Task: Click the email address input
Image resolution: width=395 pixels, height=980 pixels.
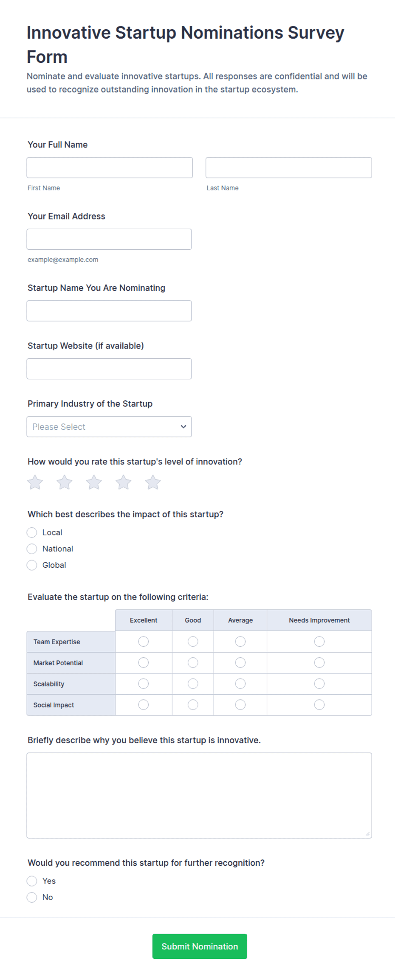Action: [x=109, y=239]
